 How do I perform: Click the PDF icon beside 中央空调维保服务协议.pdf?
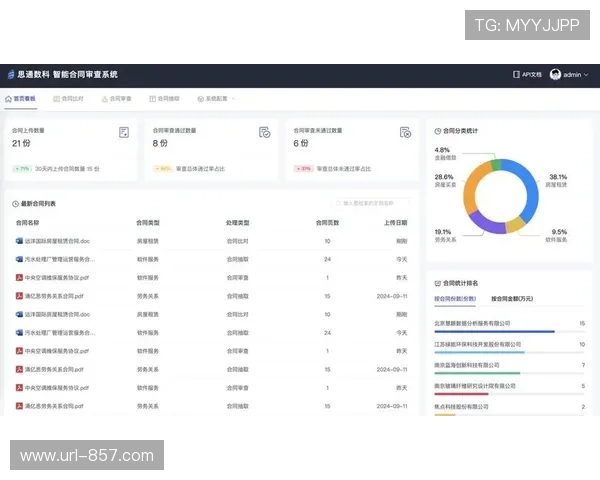19,277
